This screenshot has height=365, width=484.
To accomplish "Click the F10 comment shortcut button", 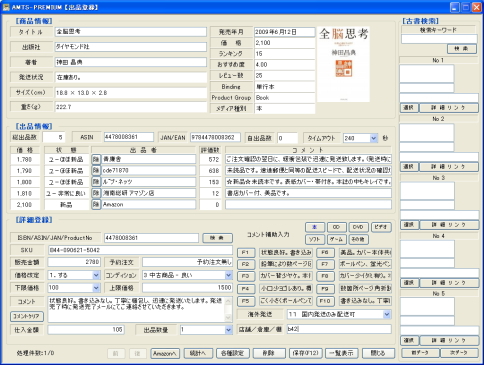I will [325, 301].
